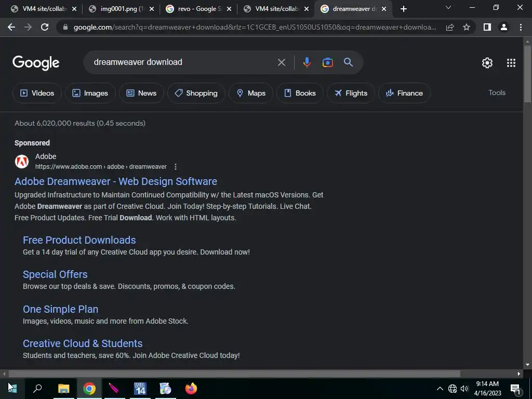Open Google quick settings gear
This screenshot has width=532, height=399.
(x=487, y=63)
